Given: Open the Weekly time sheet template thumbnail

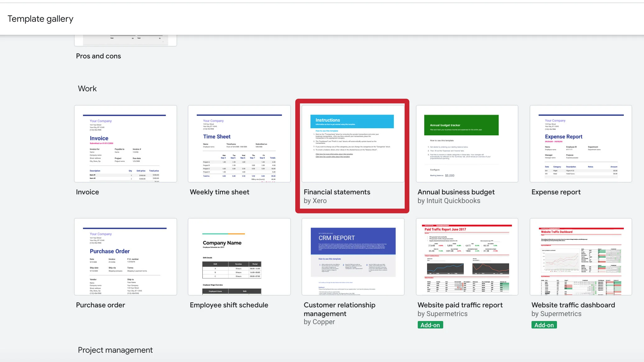Looking at the screenshot, I should pos(239,144).
